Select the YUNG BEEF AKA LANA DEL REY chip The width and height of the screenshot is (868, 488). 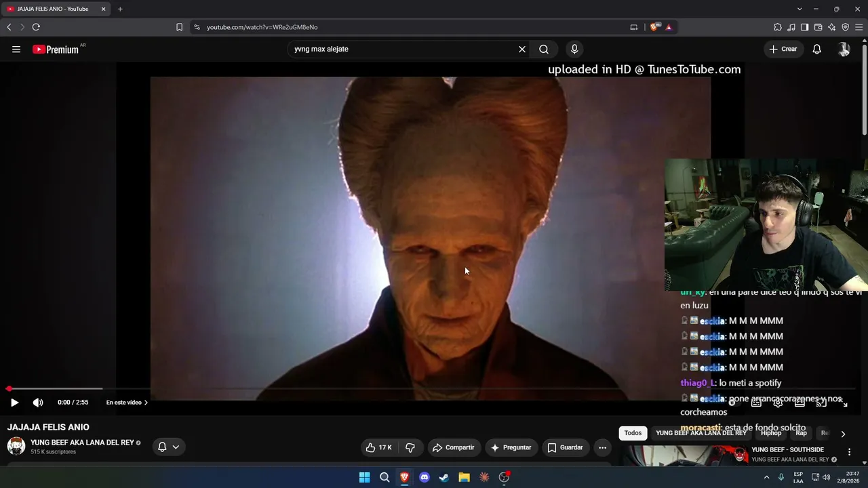pyautogui.click(x=701, y=433)
